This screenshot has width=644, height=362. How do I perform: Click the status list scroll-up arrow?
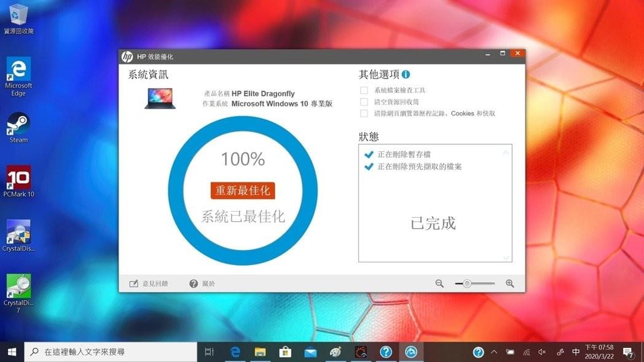506,152
